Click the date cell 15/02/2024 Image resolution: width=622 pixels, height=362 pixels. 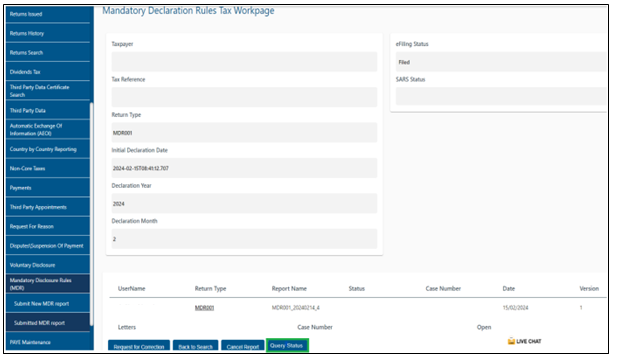pos(515,308)
